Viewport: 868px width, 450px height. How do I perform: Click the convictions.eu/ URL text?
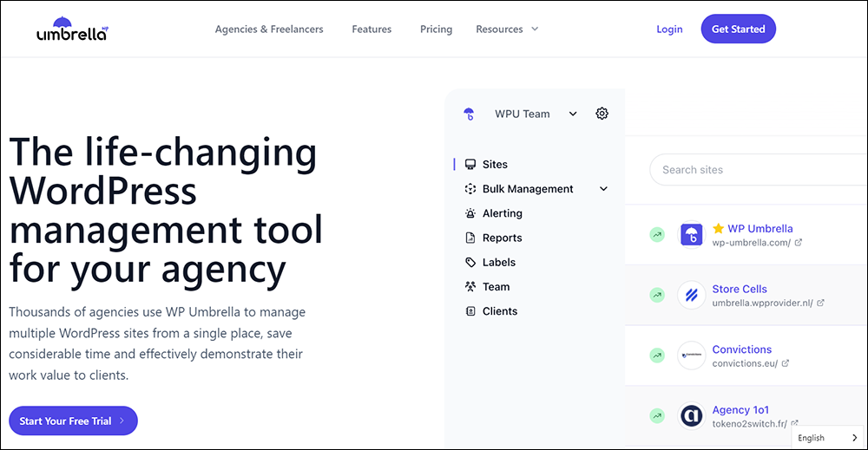point(745,363)
